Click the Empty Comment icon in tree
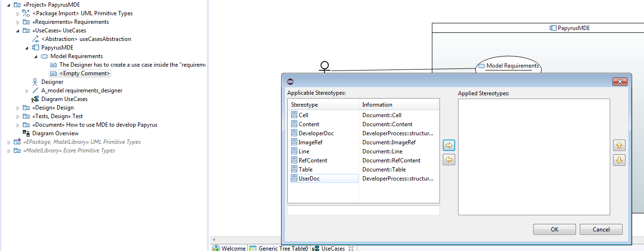644x251 pixels. pyautogui.click(x=53, y=73)
